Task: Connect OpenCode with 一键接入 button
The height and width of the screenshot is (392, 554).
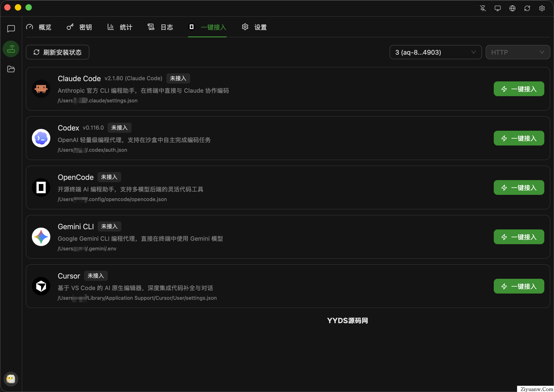Action: (x=519, y=187)
